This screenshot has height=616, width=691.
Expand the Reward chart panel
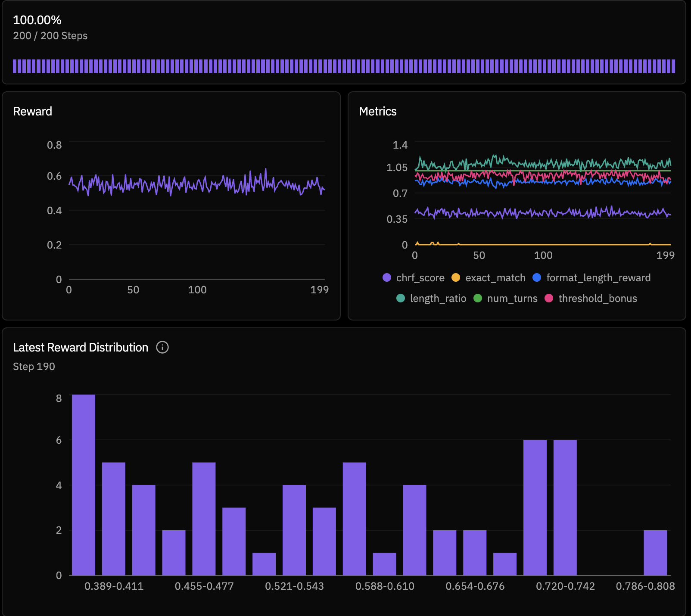pos(171,207)
